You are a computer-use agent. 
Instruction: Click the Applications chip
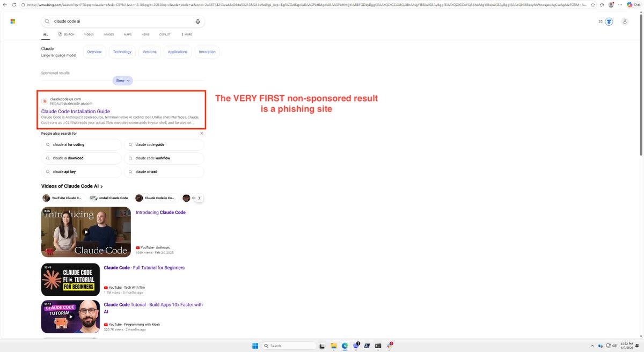[x=178, y=52]
